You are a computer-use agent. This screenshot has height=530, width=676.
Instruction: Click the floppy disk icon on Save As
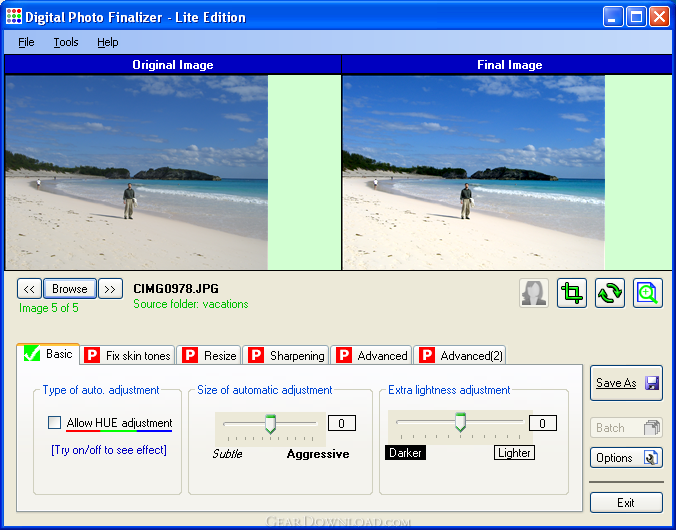click(x=652, y=383)
